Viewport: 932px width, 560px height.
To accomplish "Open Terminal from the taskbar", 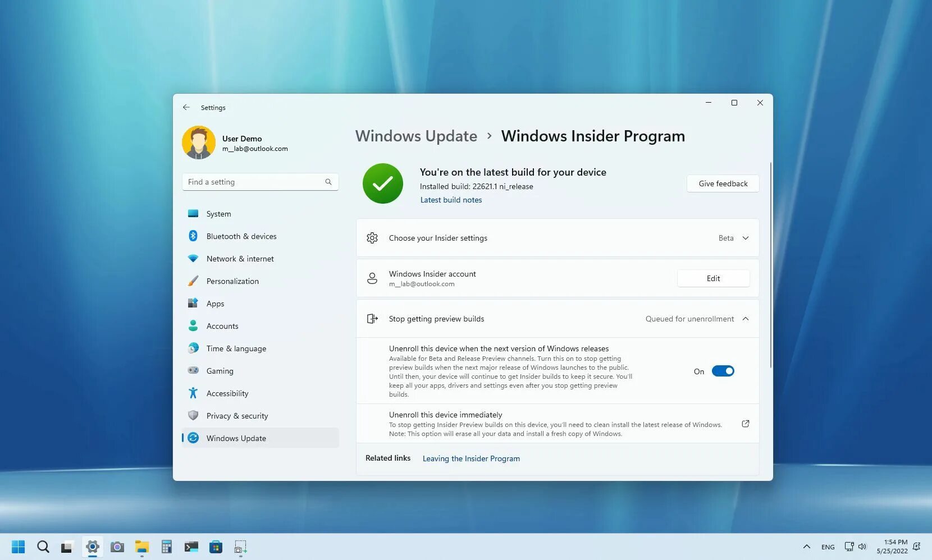I will pyautogui.click(x=191, y=547).
